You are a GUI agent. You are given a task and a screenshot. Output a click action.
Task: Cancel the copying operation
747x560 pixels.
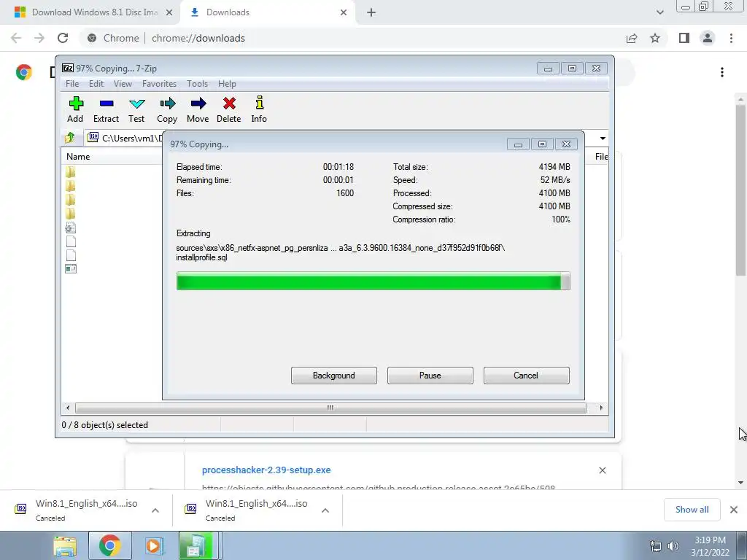527,376
